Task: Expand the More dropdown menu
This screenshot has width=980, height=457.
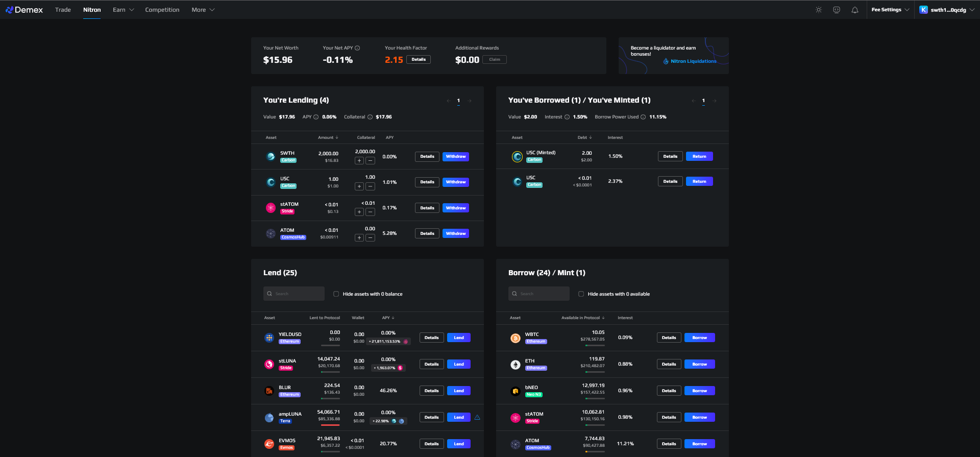Action: click(203, 10)
